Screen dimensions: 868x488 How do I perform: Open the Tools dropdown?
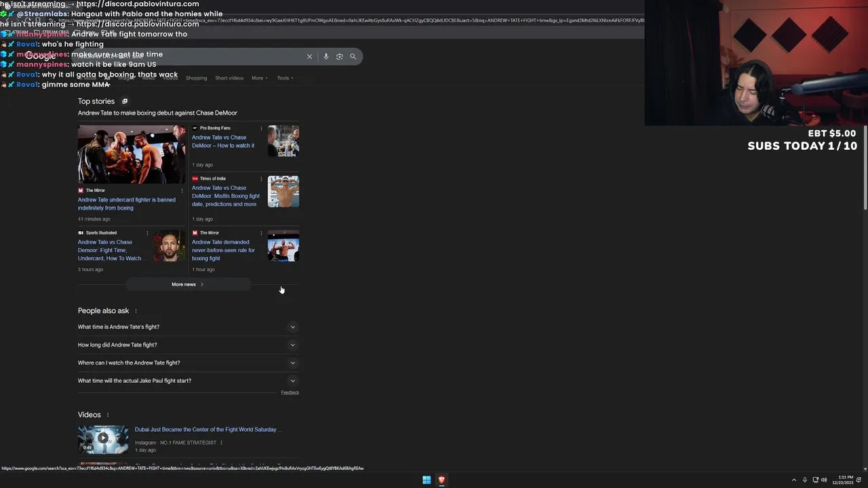pyautogui.click(x=285, y=78)
